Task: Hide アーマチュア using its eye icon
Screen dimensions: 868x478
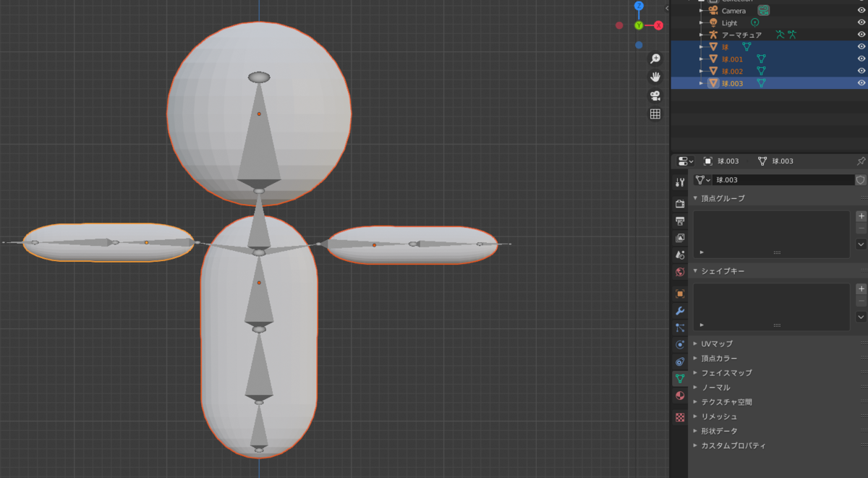Action: (x=861, y=35)
